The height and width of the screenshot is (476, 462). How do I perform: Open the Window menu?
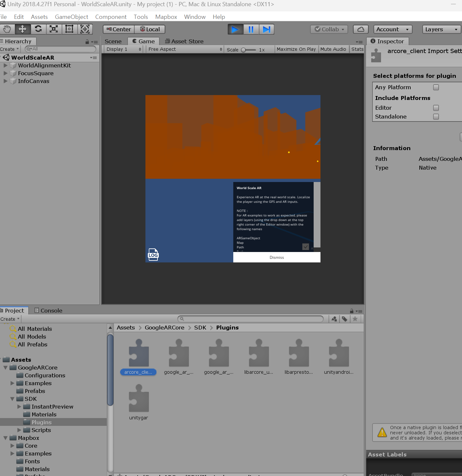point(195,17)
